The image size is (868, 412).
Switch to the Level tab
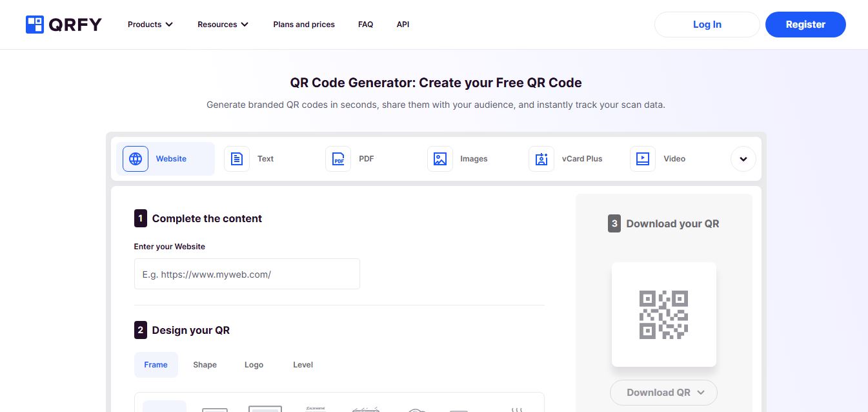click(303, 365)
